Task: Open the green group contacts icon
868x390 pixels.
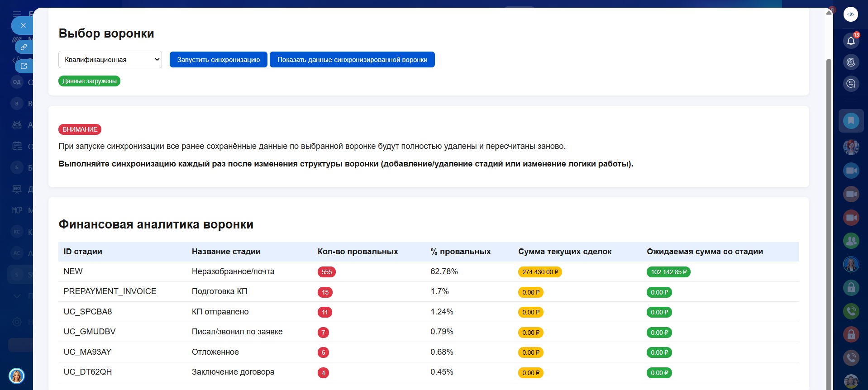Action: click(851, 241)
